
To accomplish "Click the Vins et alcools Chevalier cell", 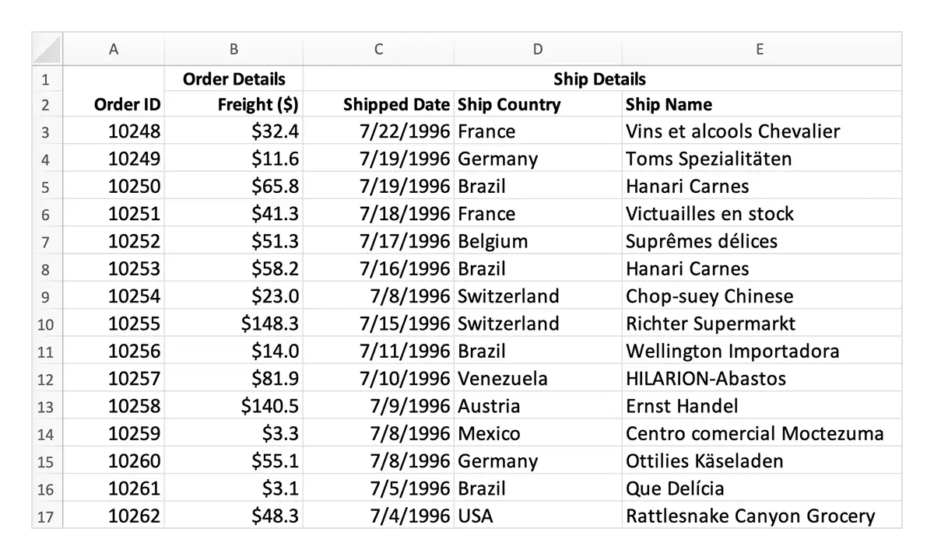I will (x=732, y=131).
